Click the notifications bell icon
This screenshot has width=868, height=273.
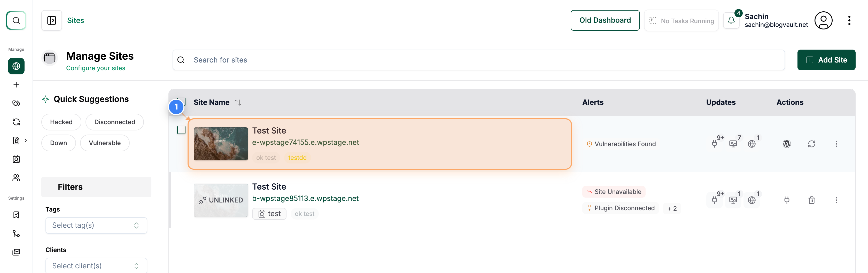tap(731, 20)
